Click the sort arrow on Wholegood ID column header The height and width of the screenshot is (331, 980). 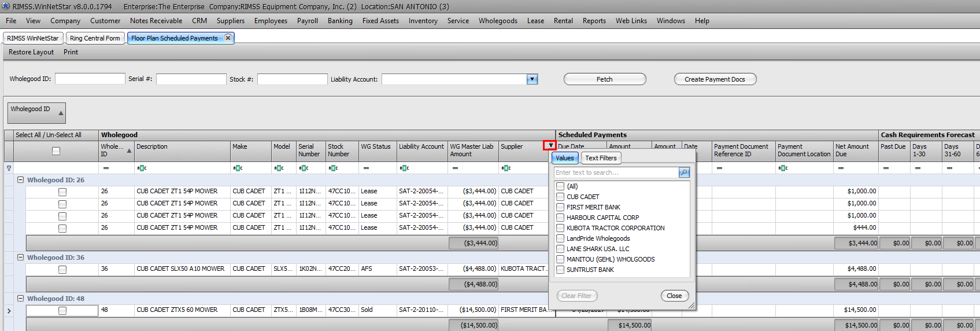(x=129, y=150)
